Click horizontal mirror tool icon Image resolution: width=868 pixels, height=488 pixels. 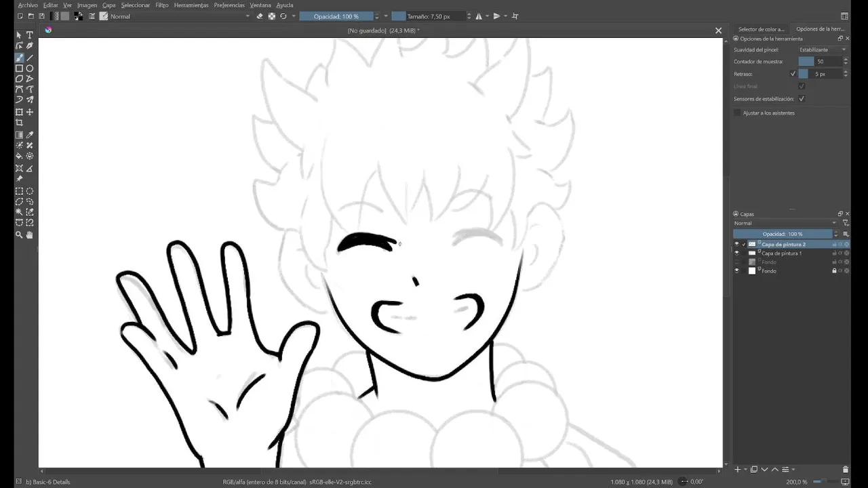[x=479, y=16]
